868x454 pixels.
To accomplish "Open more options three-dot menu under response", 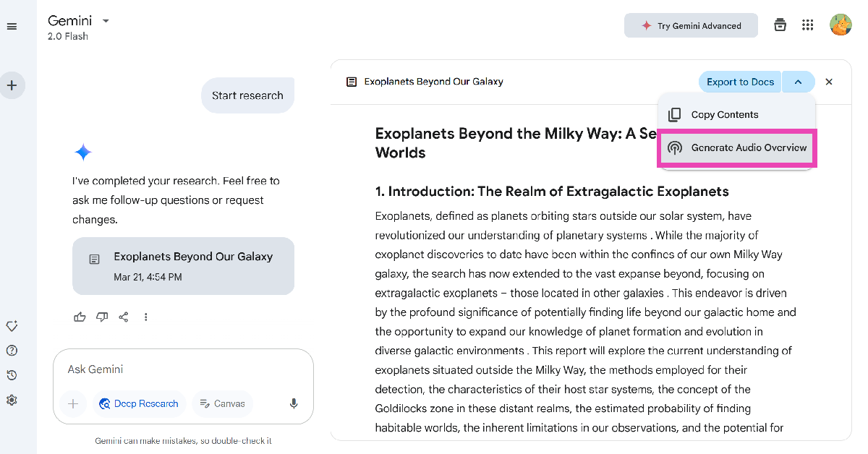I will pos(146,317).
